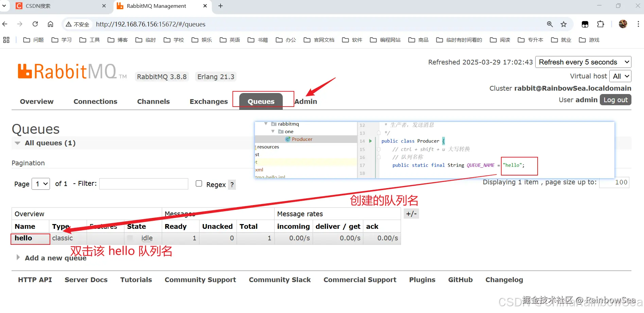Close the CSDN搜索 tab
The height and width of the screenshot is (313, 644).
click(x=104, y=6)
